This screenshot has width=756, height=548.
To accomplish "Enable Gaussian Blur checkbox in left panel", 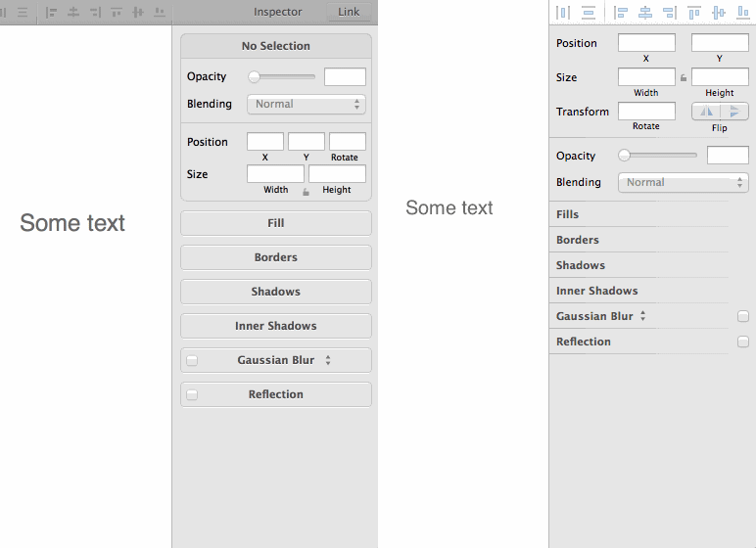I will (192, 360).
